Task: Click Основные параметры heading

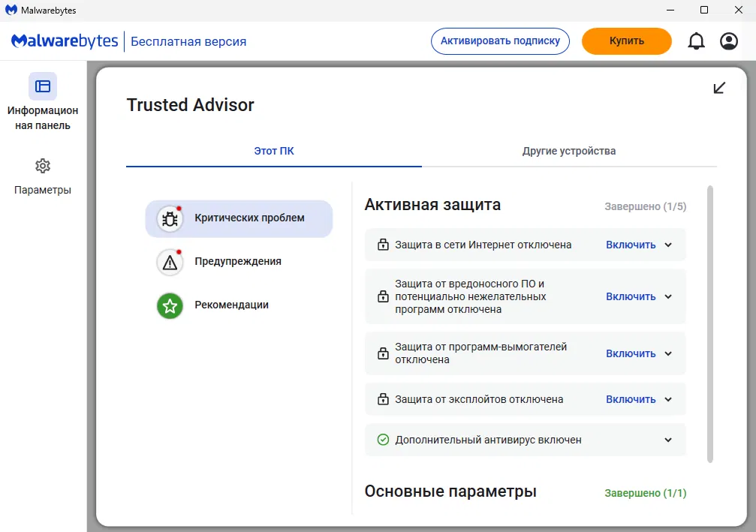Action: pyautogui.click(x=450, y=491)
